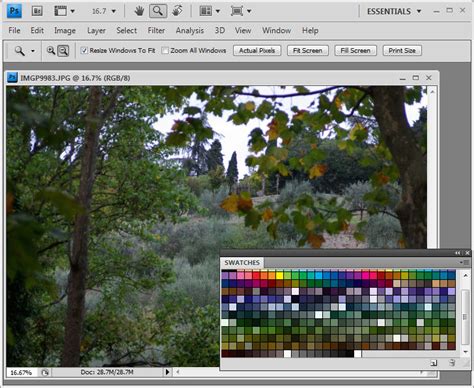The image size is (474, 388).
Task: Click the 16.67% zoom field in status bar
Action: (22, 372)
